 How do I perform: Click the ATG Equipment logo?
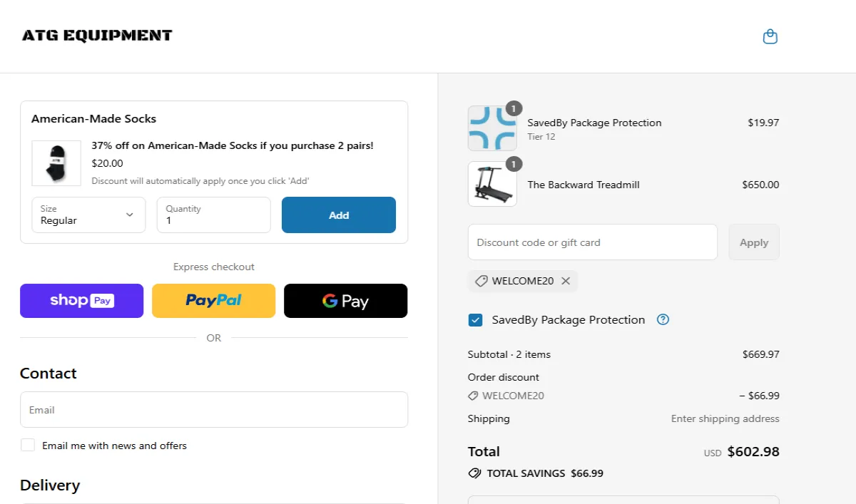(x=96, y=35)
